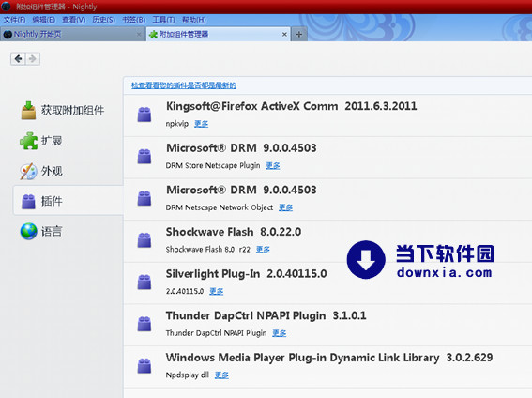Select Windows Media Player Plug-in Dynamic Link Library
Image resolution: width=532 pixels, height=398 pixels.
[302, 358]
